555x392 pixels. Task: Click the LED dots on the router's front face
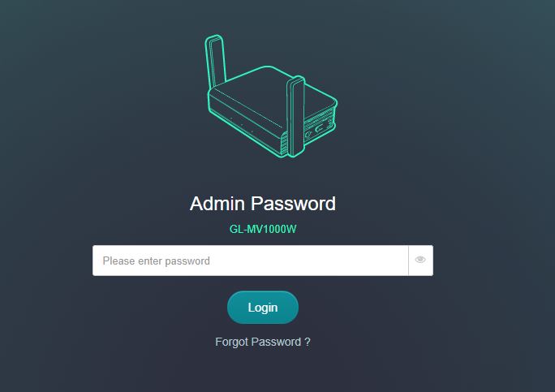[241, 126]
